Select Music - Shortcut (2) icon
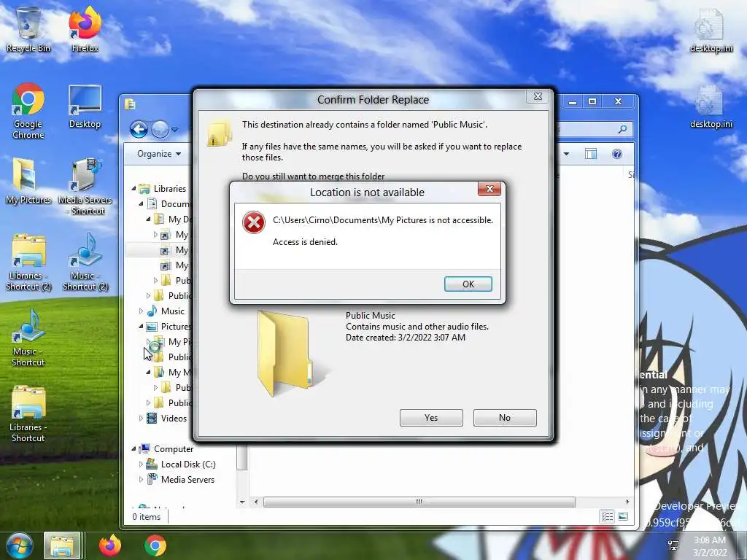Image resolution: width=747 pixels, height=560 pixels. [x=86, y=262]
